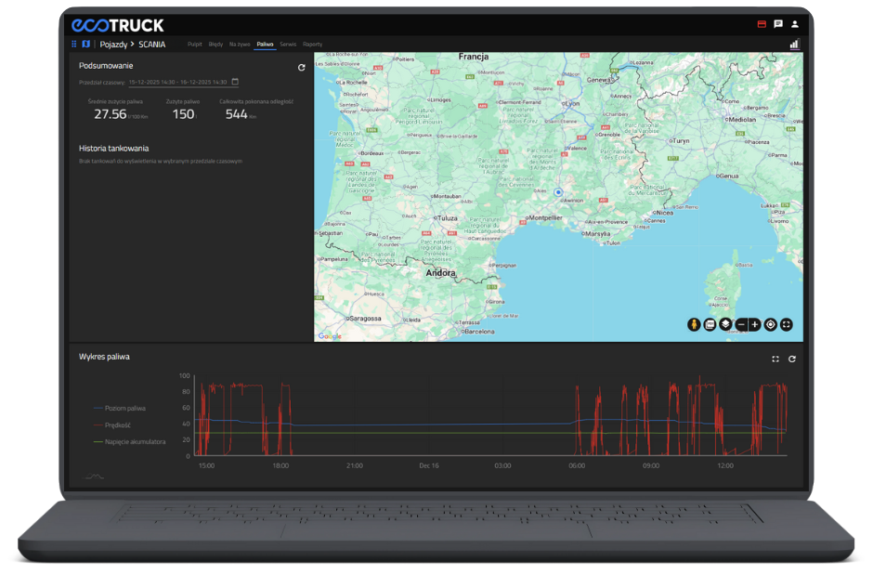Switch to the Raporty tab
The image size is (873, 588).
click(313, 44)
